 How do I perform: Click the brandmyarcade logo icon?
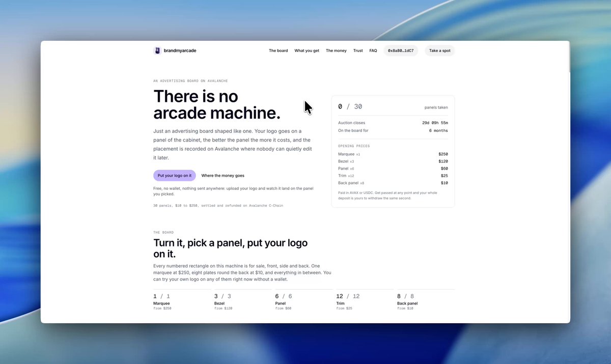157,50
